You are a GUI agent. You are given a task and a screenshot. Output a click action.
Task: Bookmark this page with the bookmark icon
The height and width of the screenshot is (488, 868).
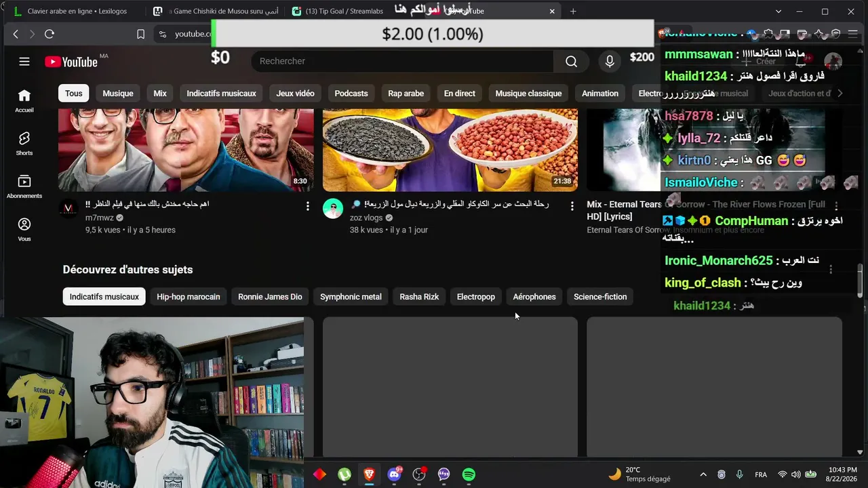(140, 34)
